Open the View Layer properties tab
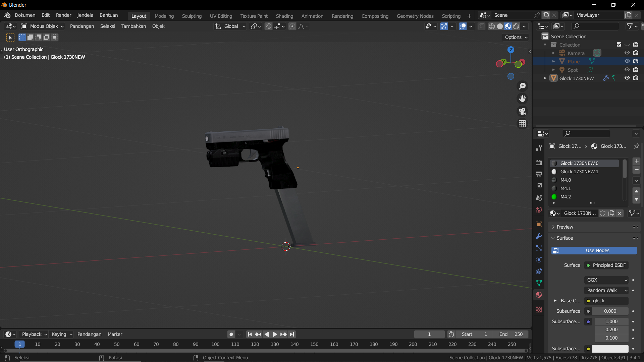 coord(539,186)
